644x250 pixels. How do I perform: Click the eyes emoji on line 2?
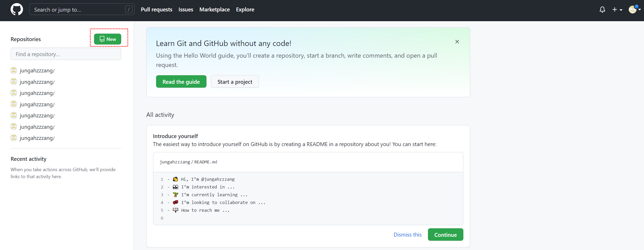(x=175, y=187)
